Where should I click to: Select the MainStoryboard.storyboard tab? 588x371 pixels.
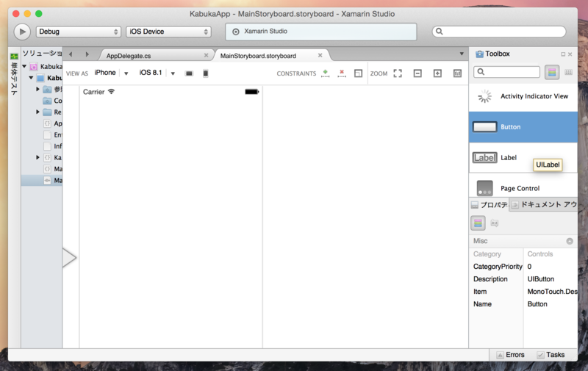coord(258,56)
